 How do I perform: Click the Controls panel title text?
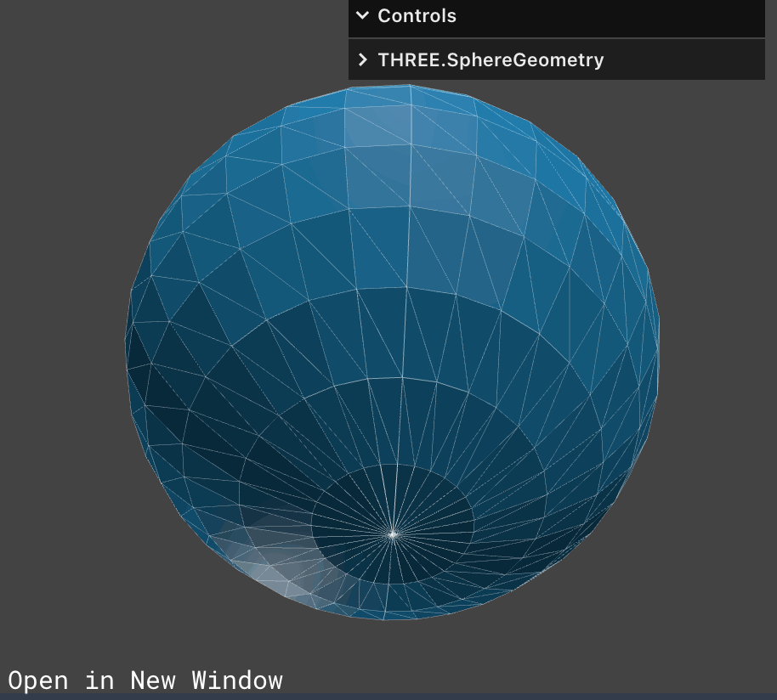pyautogui.click(x=417, y=16)
